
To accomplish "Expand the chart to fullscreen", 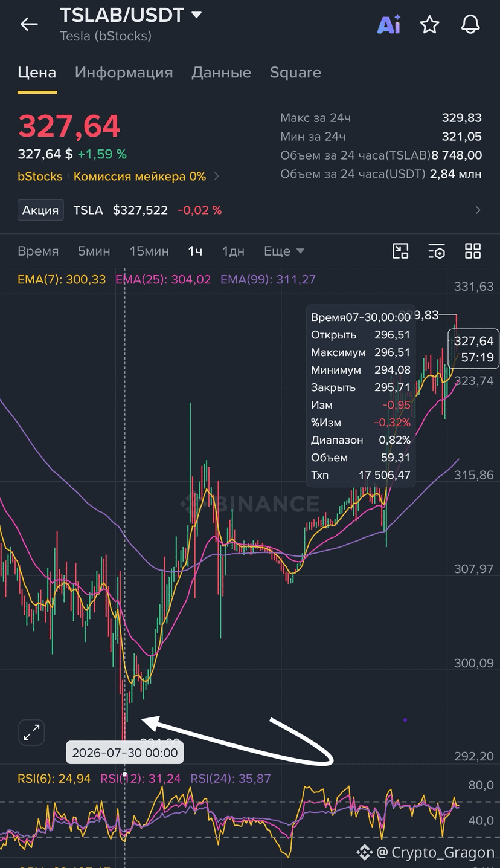I will pos(31,733).
